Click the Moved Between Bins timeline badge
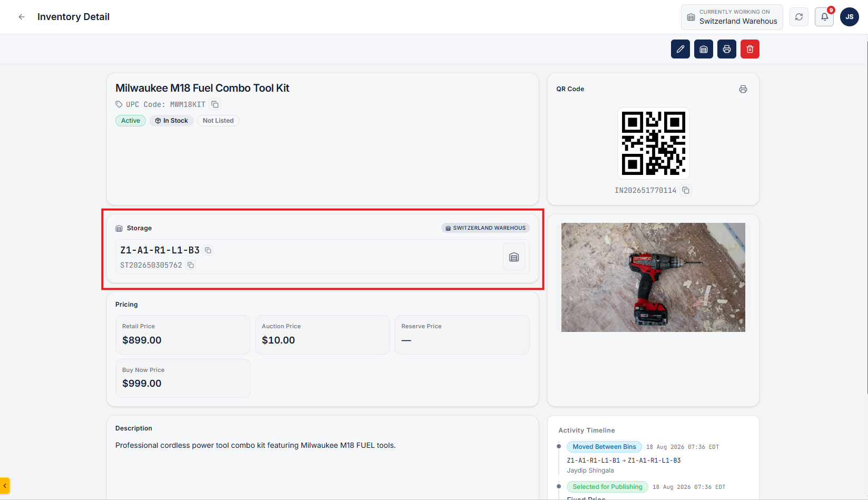This screenshot has height=500, width=868. tap(604, 447)
